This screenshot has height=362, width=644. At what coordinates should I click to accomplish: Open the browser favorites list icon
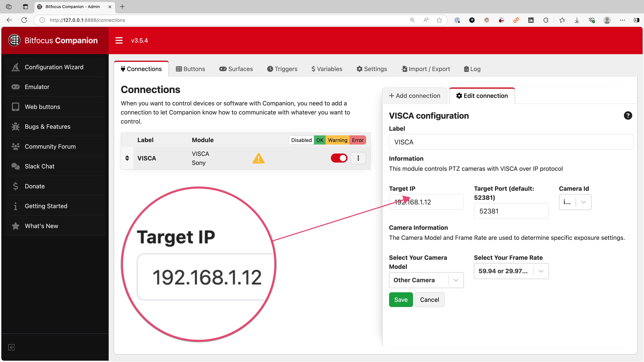pos(562,20)
